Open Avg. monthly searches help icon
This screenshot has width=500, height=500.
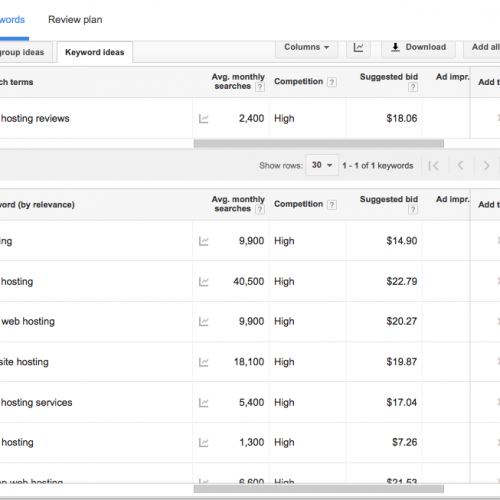coord(260,87)
